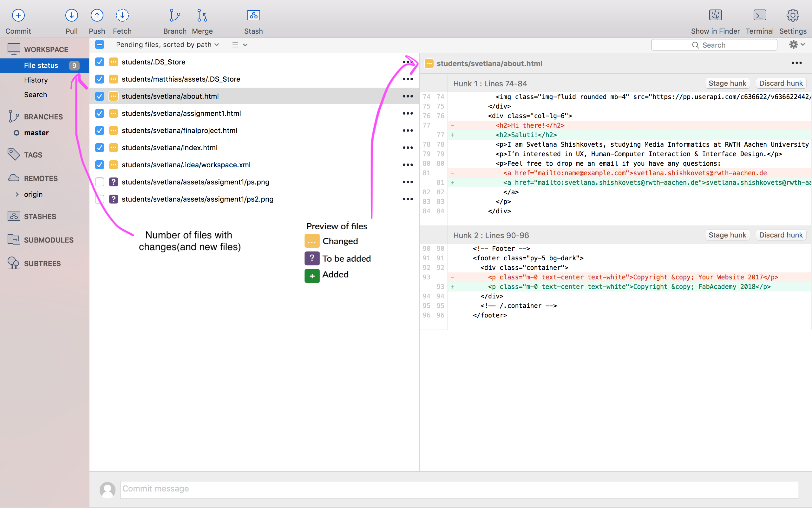Uncheck students/svetlana/finalproject.html
The height and width of the screenshot is (508, 812).
99,130
